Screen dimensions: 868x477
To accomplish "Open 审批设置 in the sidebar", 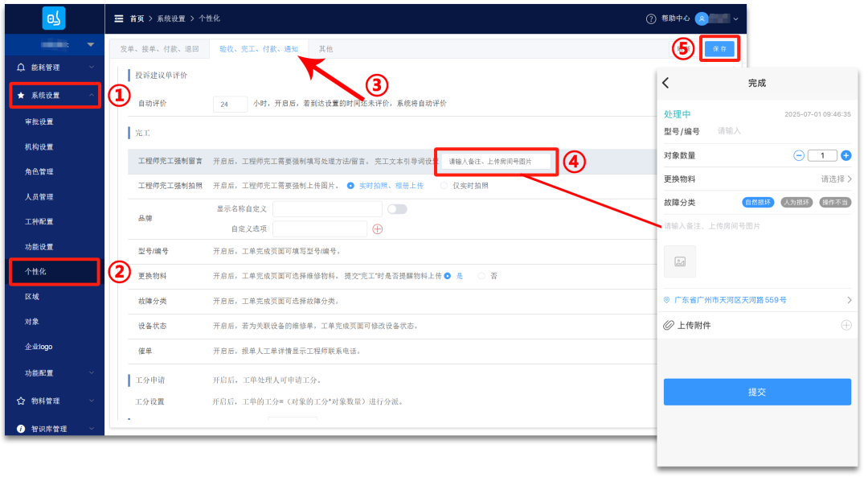I will point(39,121).
